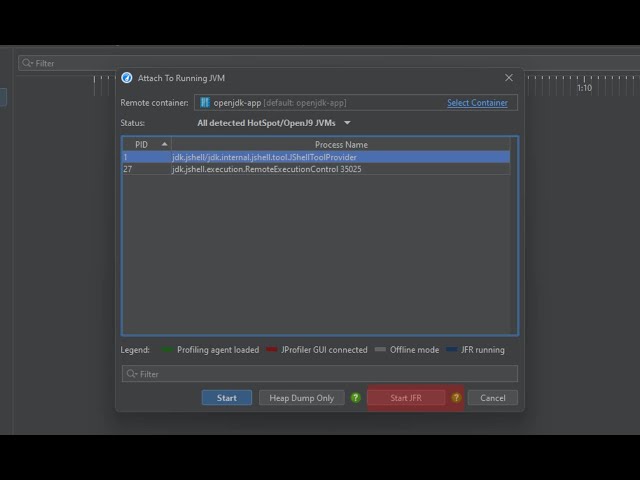The width and height of the screenshot is (640, 480).
Task: Select PID 27 cell
Action: pos(147,169)
